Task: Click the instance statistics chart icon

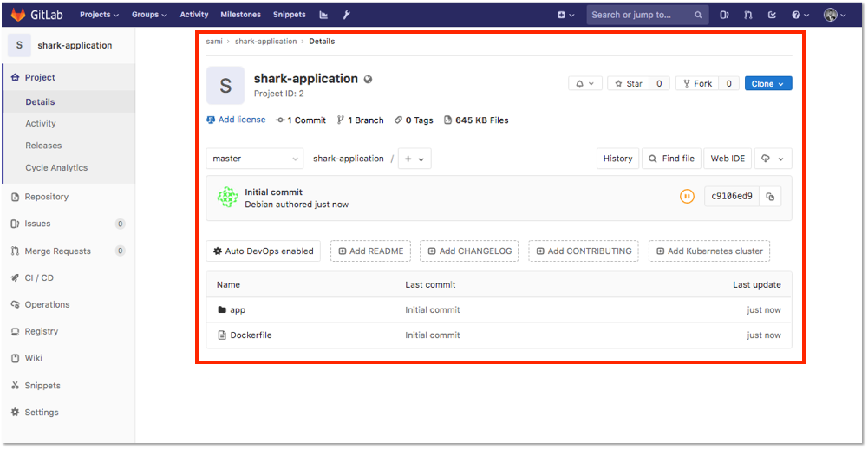Action: [x=323, y=15]
